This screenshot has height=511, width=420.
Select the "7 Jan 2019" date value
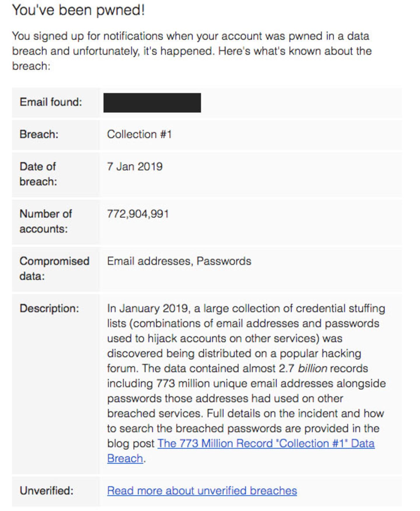point(135,167)
